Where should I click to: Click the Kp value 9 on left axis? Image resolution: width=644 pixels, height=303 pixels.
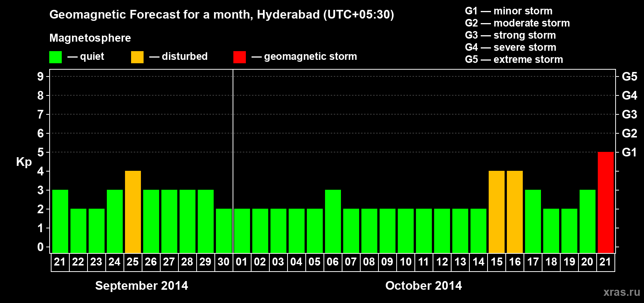(41, 77)
